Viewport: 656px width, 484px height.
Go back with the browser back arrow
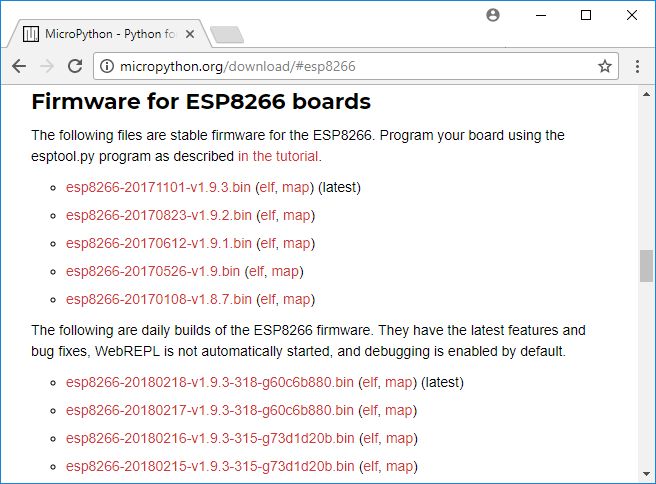click(19, 66)
